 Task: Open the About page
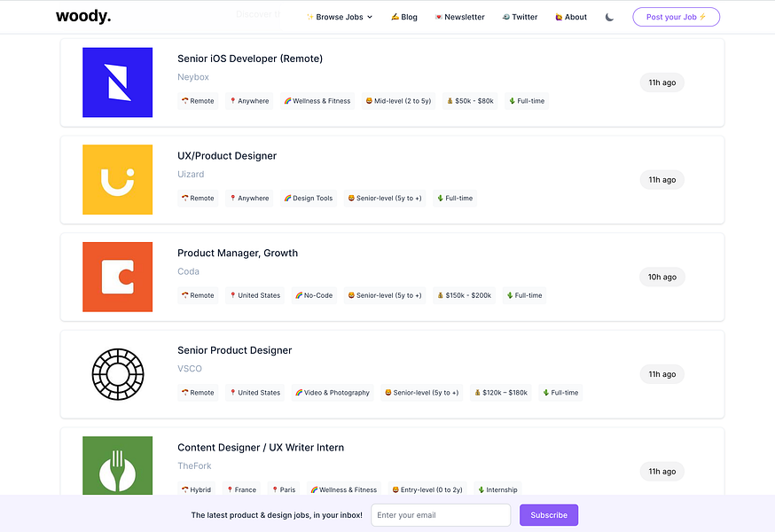(571, 17)
